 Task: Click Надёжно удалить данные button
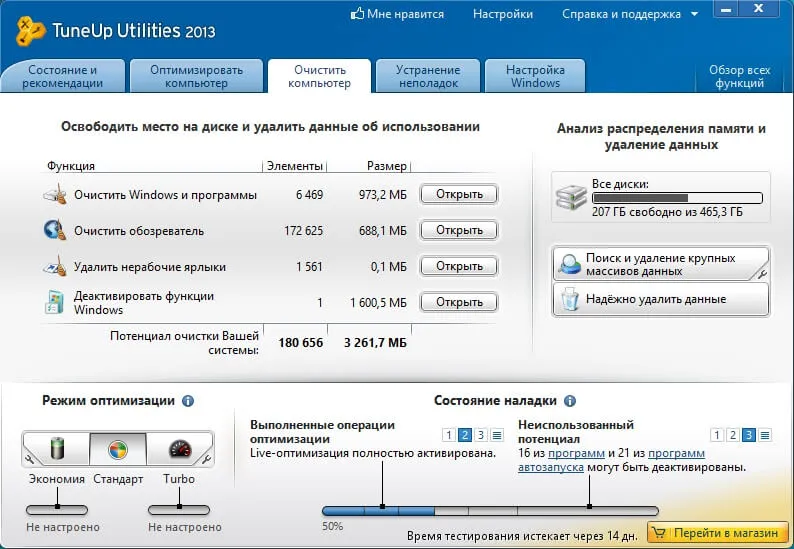(x=661, y=299)
